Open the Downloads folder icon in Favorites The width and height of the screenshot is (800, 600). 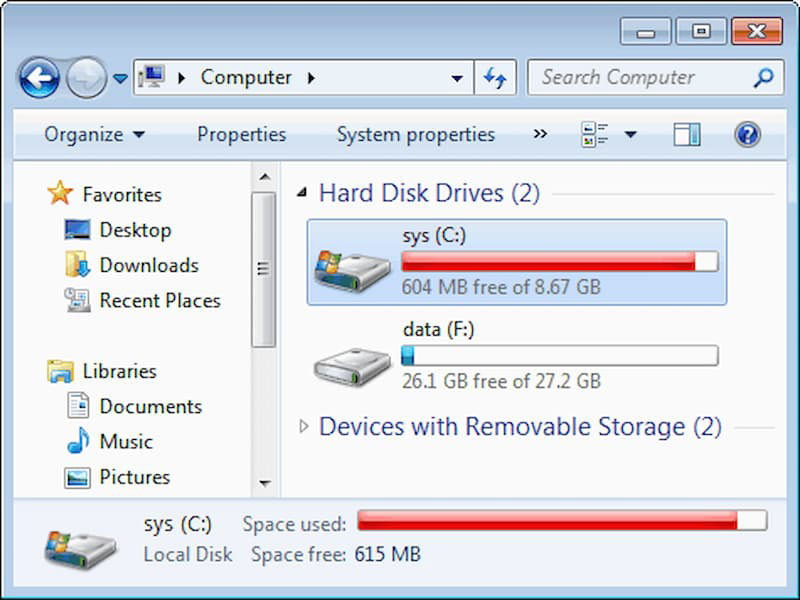pyautogui.click(x=78, y=264)
